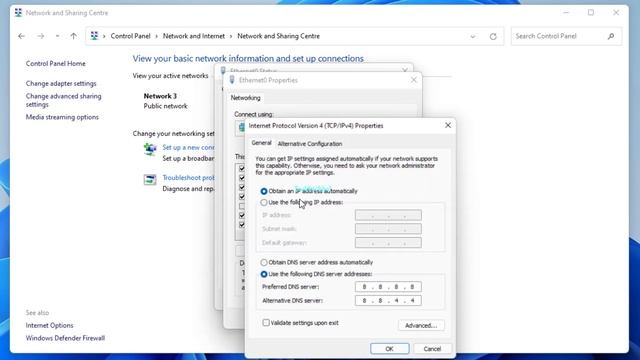Click the Set up a new connection link
640x360 pixels.
click(188, 147)
